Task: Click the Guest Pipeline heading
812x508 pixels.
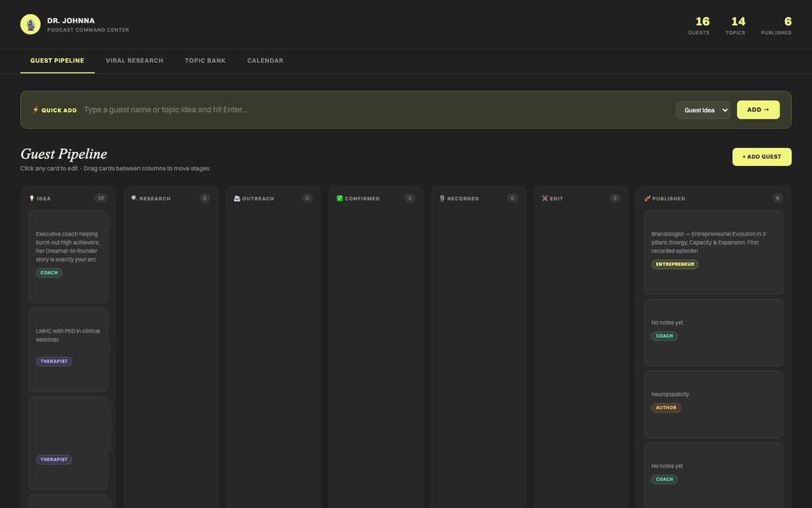Action: (64, 154)
